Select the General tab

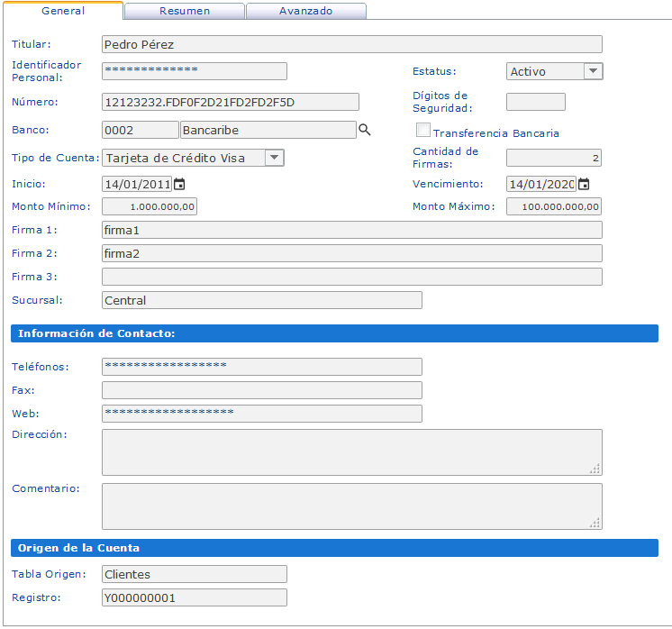click(x=63, y=12)
